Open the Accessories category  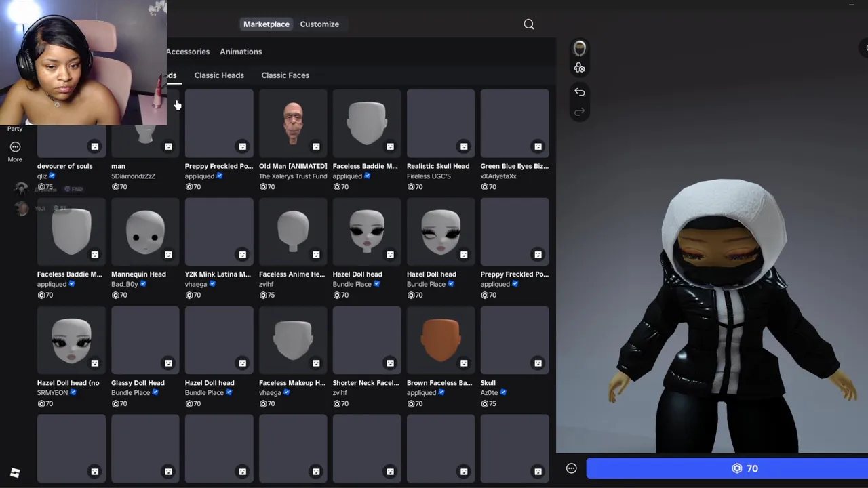tap(188, 52)
